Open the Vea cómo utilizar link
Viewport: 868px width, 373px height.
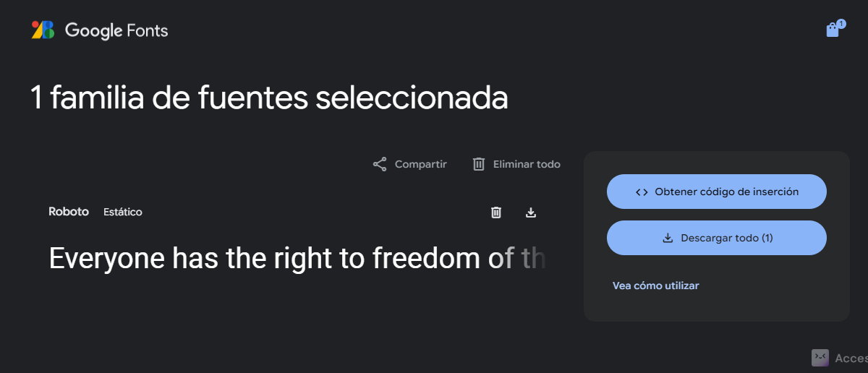click(x=655, y=286)
